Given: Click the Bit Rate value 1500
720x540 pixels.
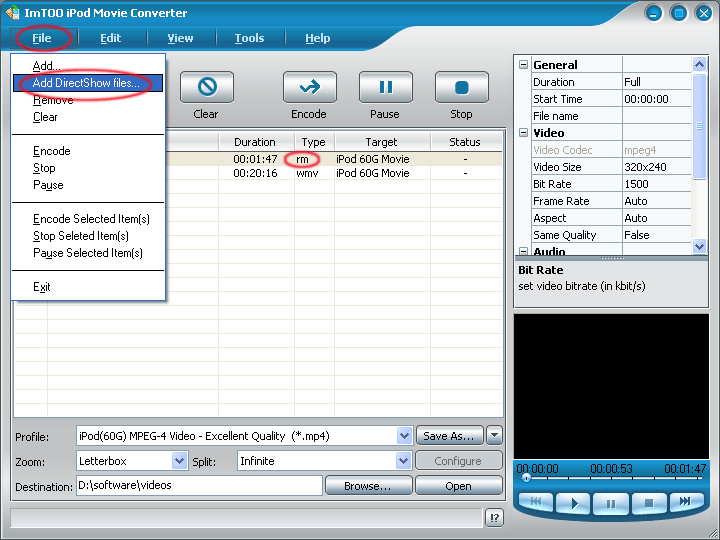Looking at the screenshot, I should (x=657, y=184).
